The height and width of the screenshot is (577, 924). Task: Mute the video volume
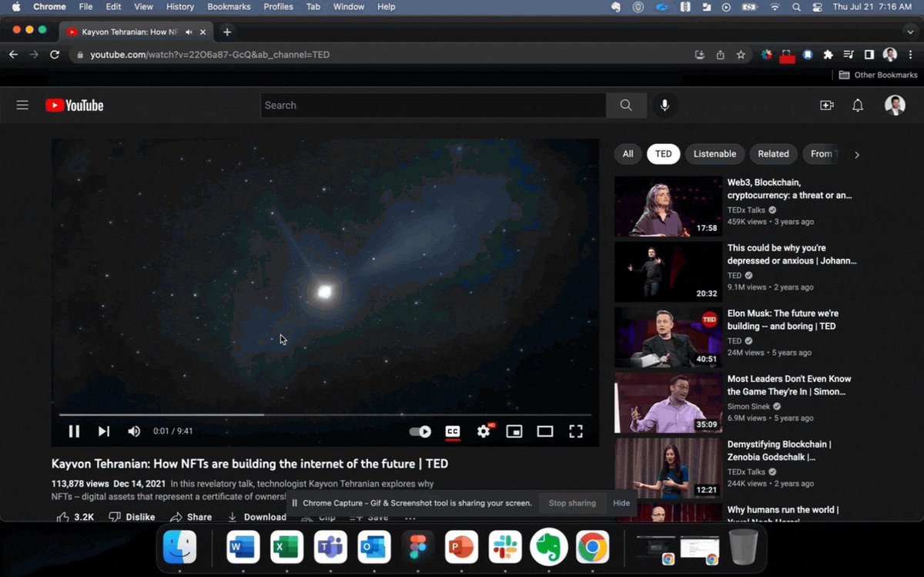pos(133,431)
